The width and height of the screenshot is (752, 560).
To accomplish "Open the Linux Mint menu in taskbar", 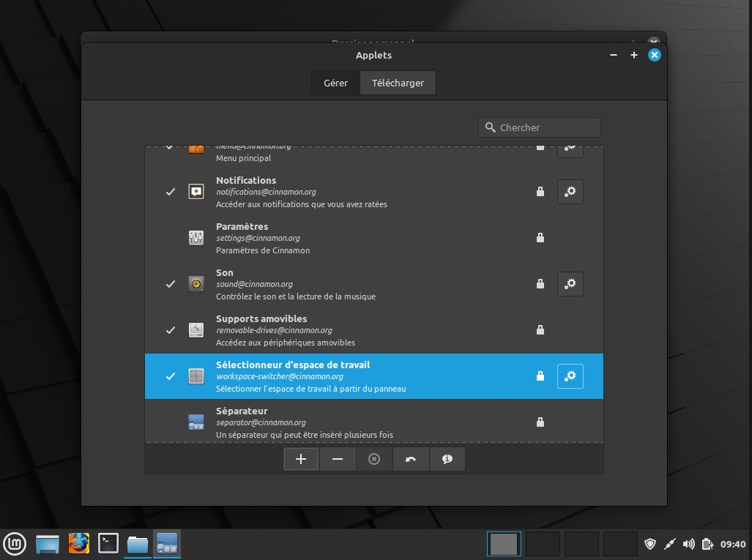I will coord(15,544).
